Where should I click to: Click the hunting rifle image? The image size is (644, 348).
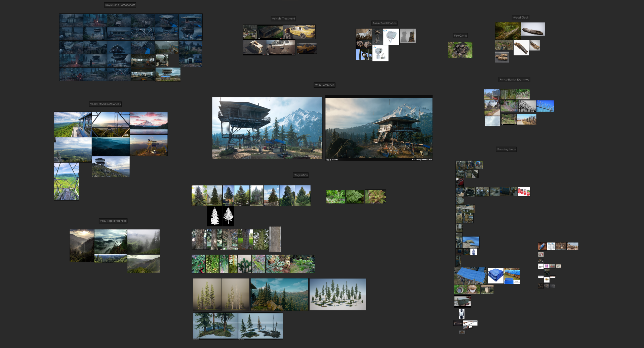pos(470,323)
